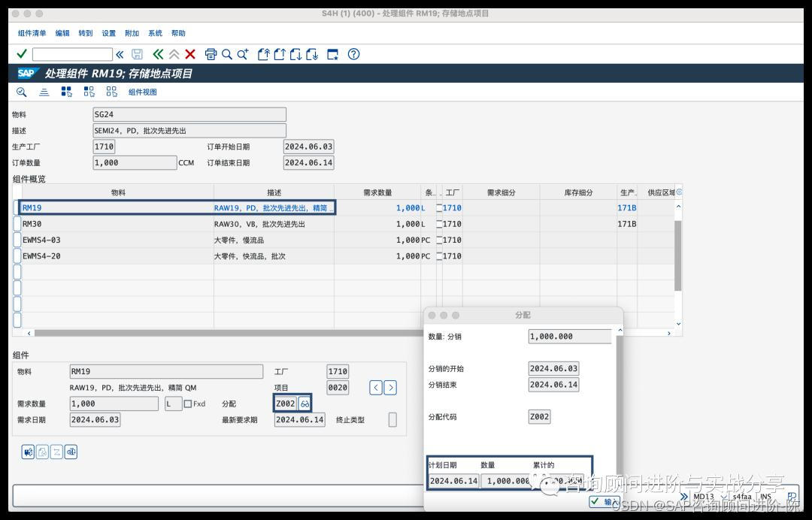Click the 物料 column header in component overview
The height and width of the screenshot is (520, 812).
(118, 192)
